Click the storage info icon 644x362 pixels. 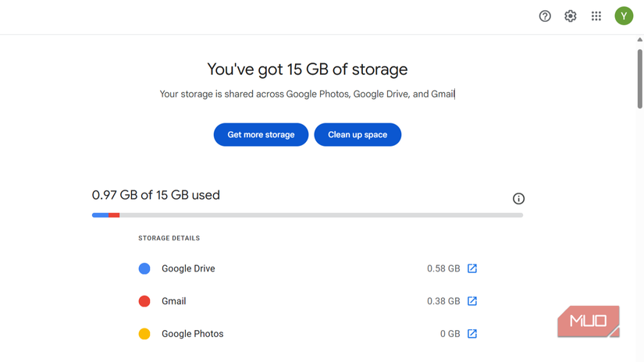click(x=518, y=199)
